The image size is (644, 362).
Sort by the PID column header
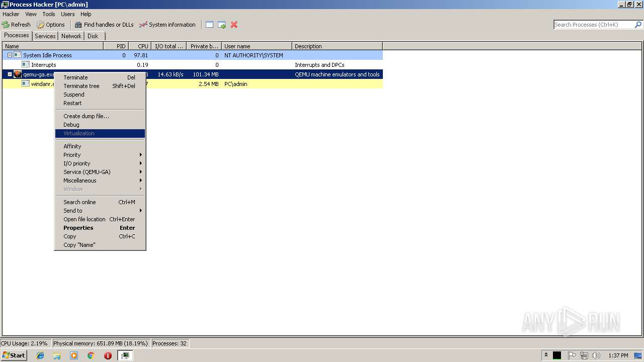tap(116, 46)
